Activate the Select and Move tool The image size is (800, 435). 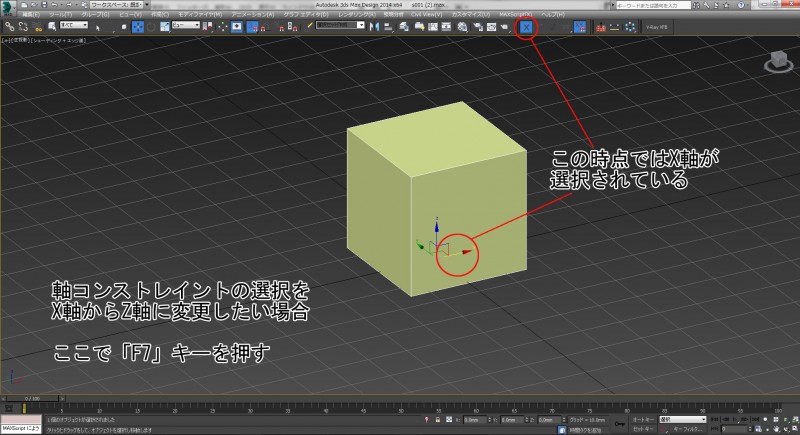[x=138, y=27]
